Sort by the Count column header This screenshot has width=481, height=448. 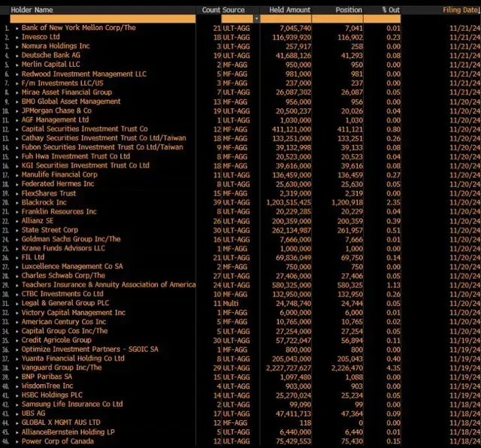(210, 10)
